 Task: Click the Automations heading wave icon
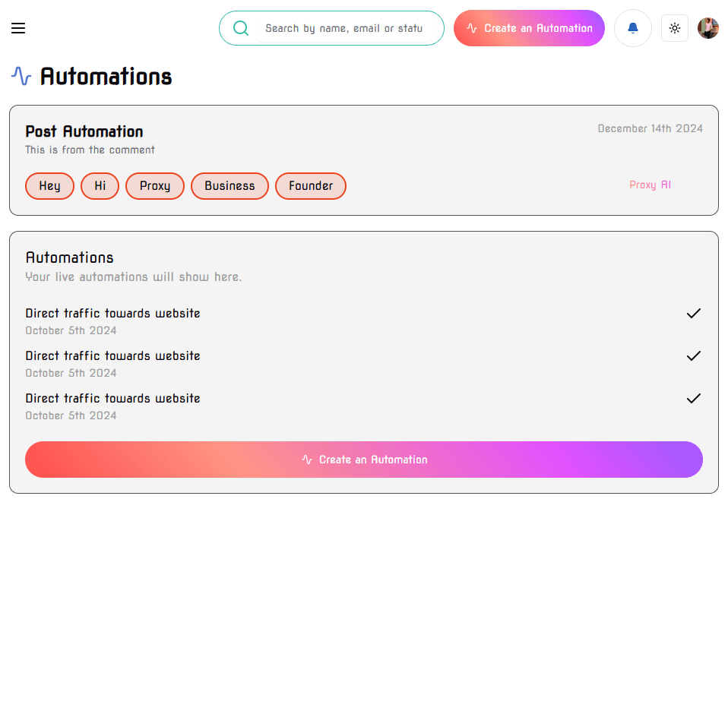point(21,76)
